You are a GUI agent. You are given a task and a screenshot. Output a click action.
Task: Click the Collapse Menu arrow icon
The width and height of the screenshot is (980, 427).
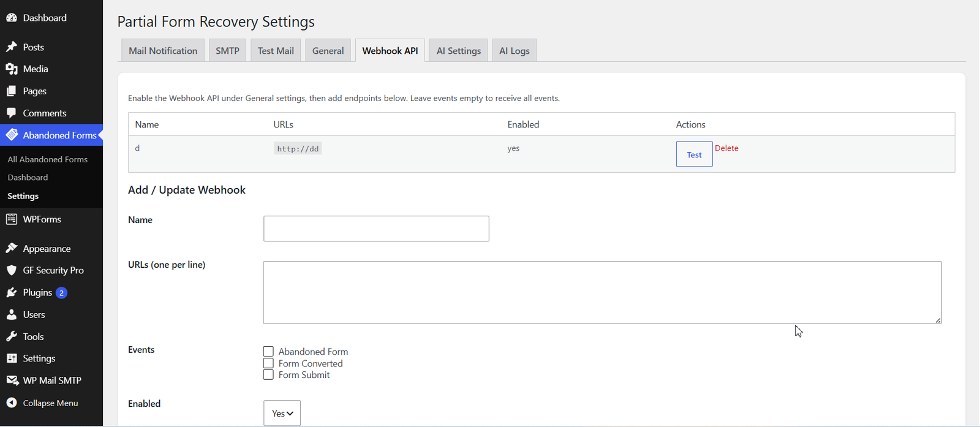click(x=12, y=403)
